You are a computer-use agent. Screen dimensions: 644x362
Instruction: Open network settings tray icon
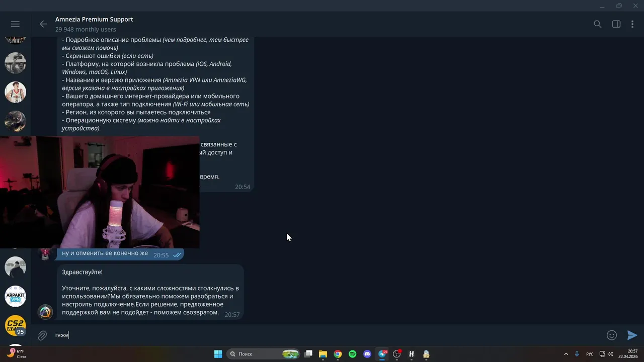coord(602,354)
